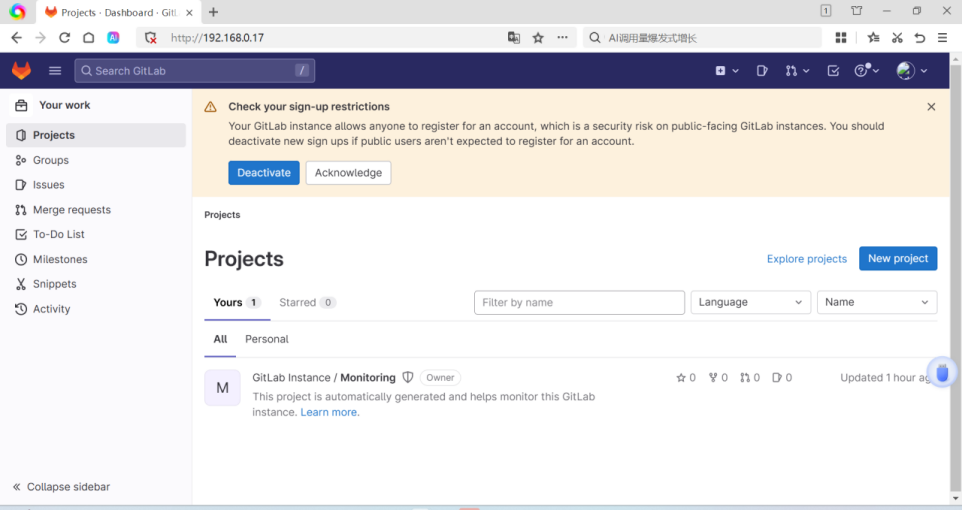Open the browser apps grid icon

(841, 38)
